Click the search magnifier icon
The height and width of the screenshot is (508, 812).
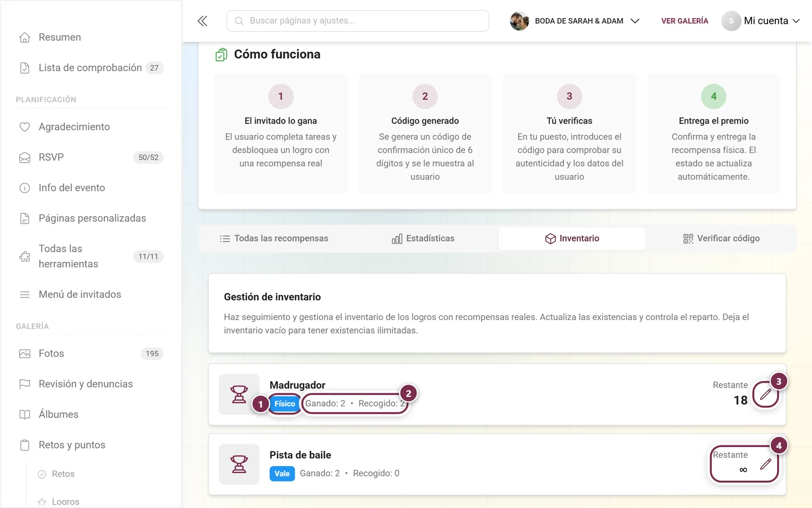[239, 21]
